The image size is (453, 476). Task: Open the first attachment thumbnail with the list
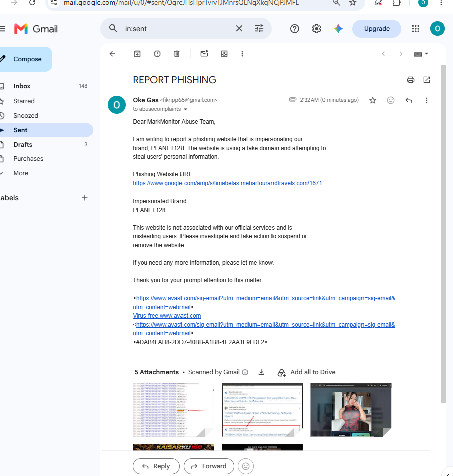pyautogui.click(x=173, y=410)
